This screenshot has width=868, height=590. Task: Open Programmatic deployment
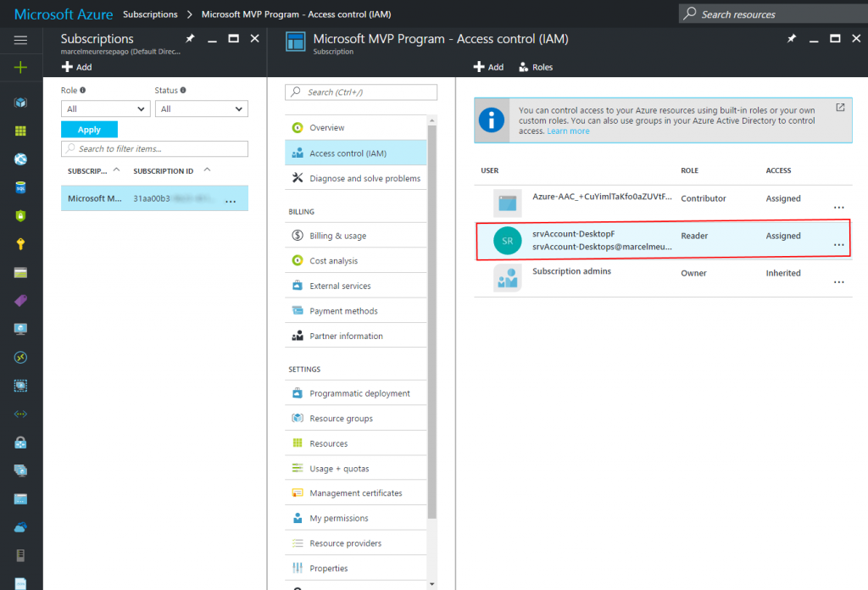(355, 393)
